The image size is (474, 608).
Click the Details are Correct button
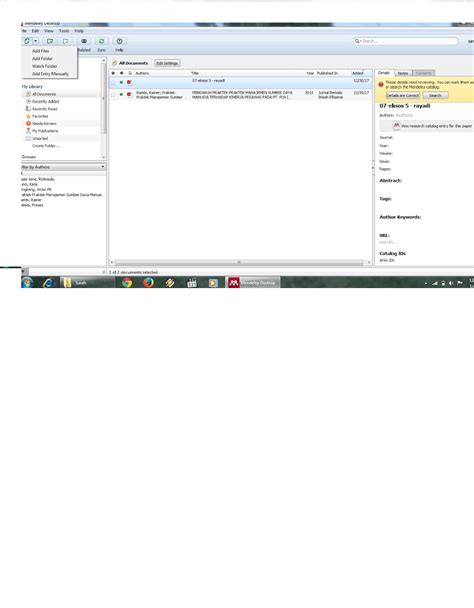403,95
